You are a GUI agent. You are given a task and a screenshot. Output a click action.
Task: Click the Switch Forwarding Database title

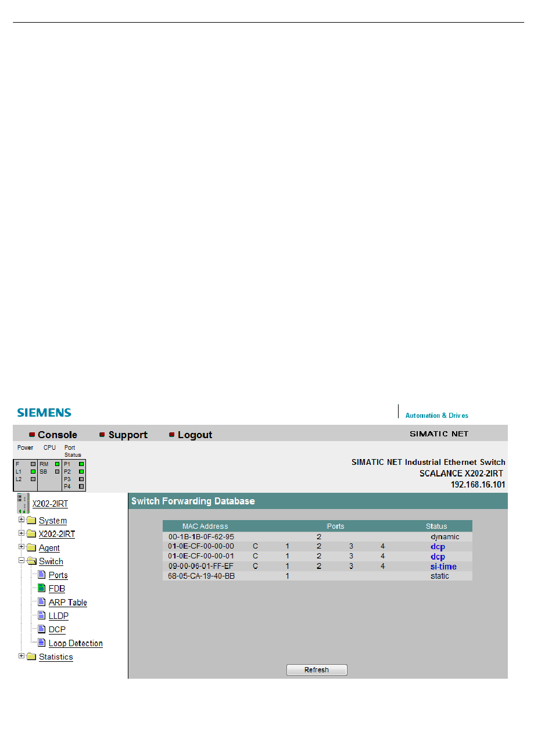[x=193, y=501]
